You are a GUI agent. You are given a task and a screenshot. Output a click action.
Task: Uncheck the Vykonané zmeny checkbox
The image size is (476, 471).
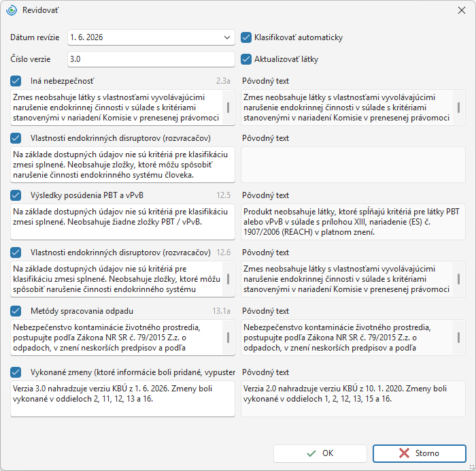(x=16, y=372)
